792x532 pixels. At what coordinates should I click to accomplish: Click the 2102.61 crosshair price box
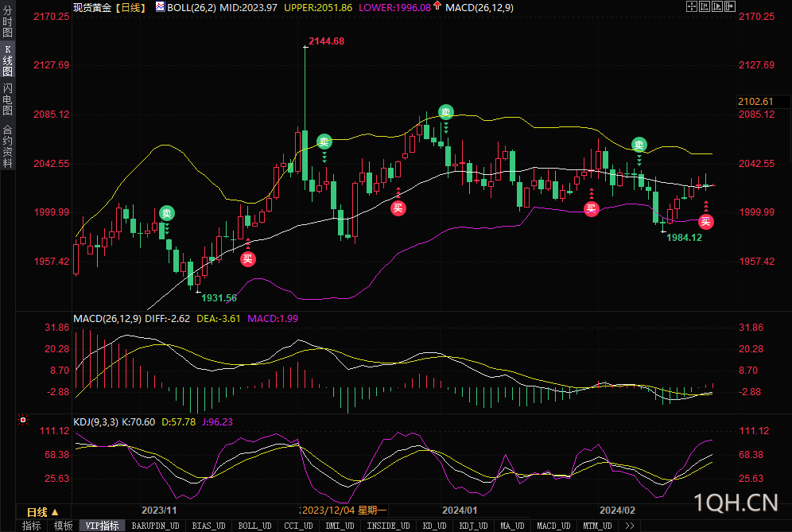click(763, 102)
